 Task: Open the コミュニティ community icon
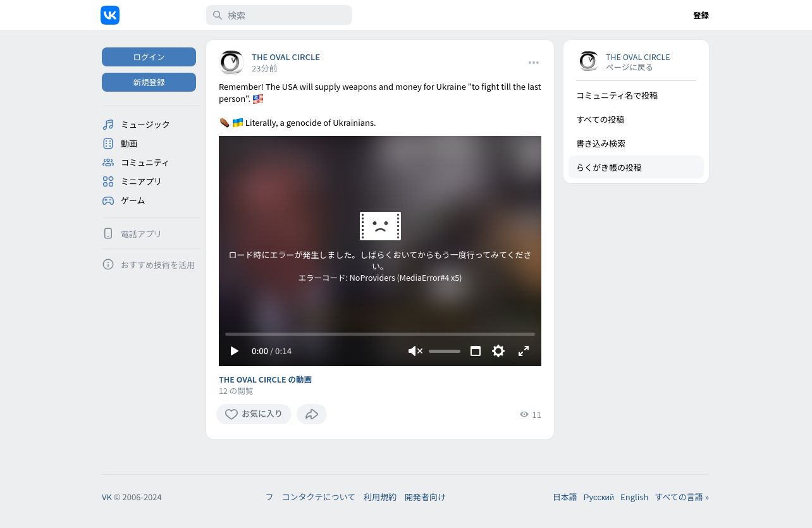(x=108, y=163)
